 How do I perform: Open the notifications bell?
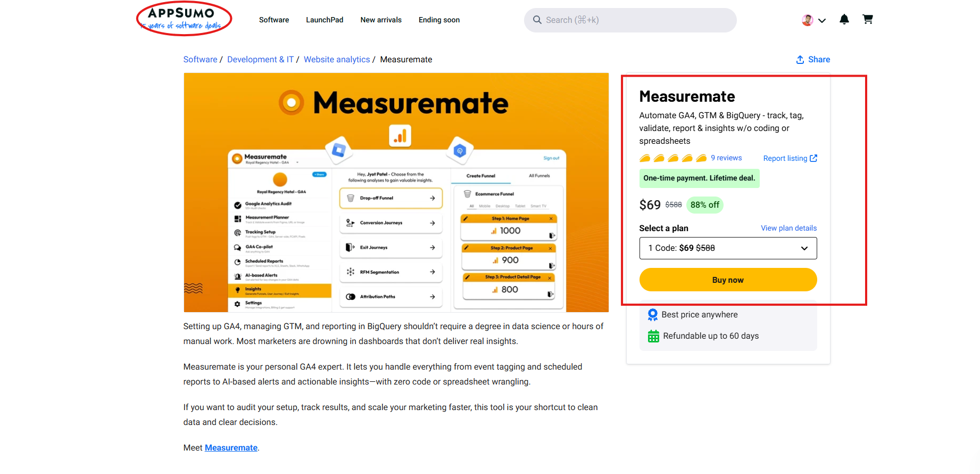pyautogui.click(x=844, y=20)
